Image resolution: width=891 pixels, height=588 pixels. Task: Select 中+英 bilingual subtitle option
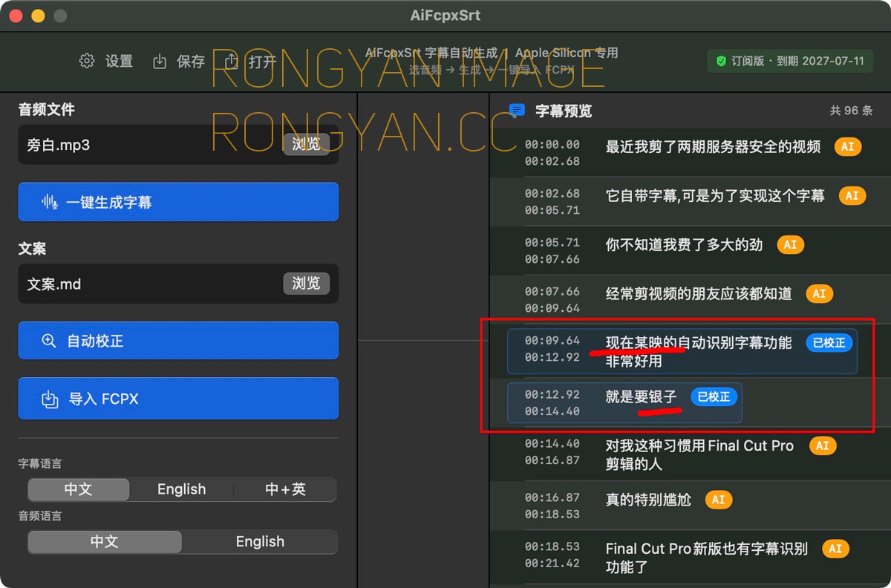(x=285, y=489)
